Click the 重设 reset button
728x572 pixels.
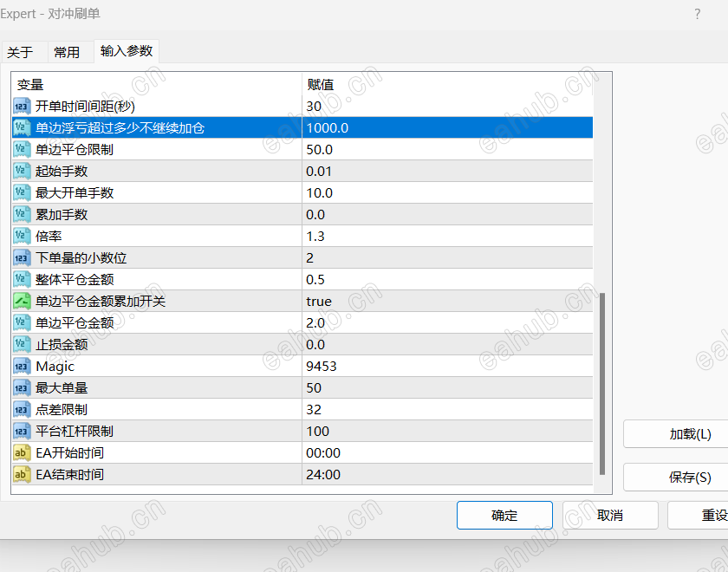tap(699, 516)
